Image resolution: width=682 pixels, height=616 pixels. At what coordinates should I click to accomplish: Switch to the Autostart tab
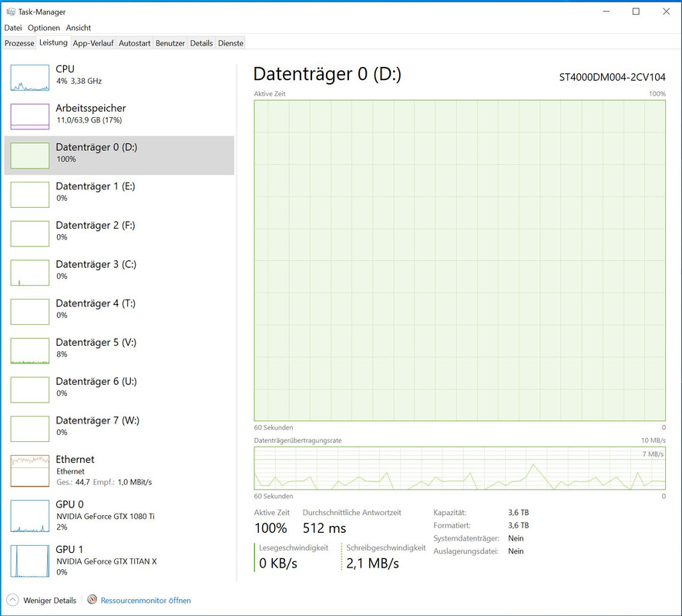click(134, 43)
